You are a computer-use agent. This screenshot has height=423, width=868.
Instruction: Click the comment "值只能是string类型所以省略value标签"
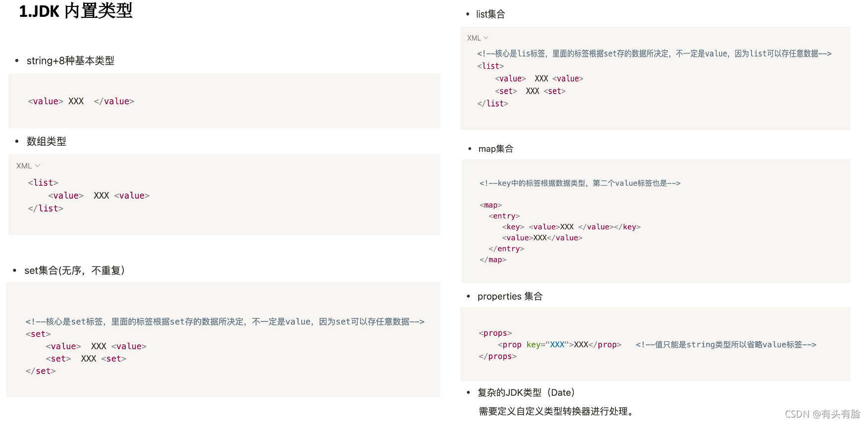[726, 345]
